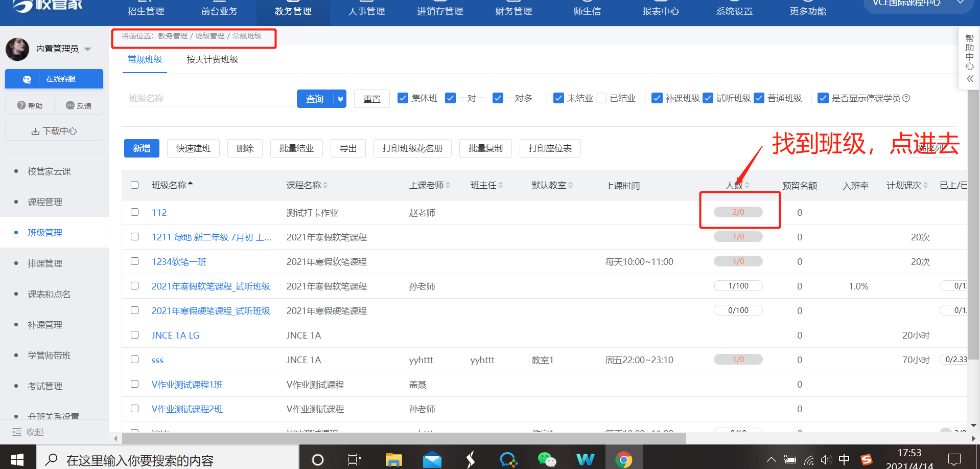The width and height of the screenshot is (980, 469).
Task: Click the 导出 export button
Action: click(x=348, y=148)
